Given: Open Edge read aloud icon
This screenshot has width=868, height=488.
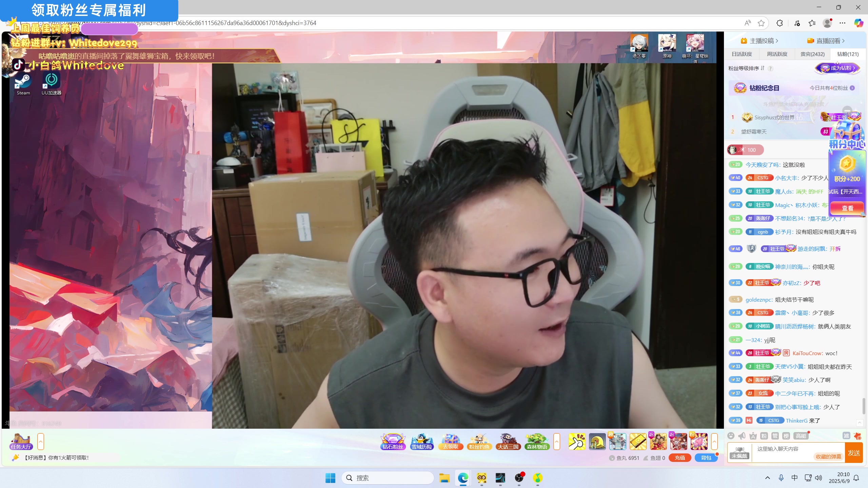Looking at the screenshot, I should coord(748,23).
